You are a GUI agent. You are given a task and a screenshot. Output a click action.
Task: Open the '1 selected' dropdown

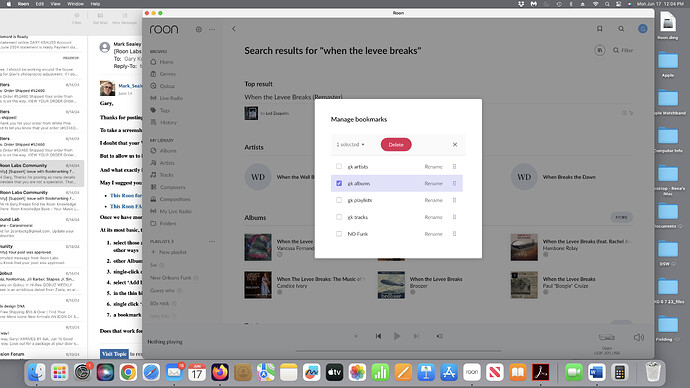(x=350, y=145)
